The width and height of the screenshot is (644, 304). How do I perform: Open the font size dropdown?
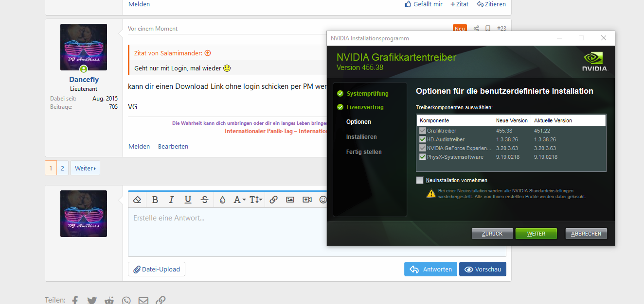coord(256,200)
